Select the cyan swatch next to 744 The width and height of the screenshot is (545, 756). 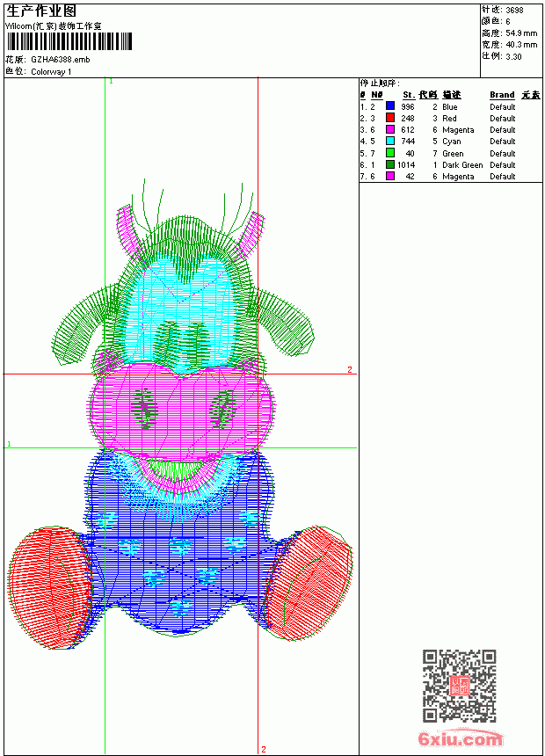point(390,141)
